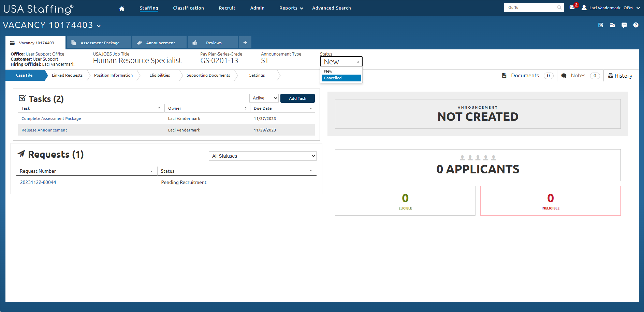644x312 pixels.
Task: Open Linked Requests section
Action: [67, 75]
